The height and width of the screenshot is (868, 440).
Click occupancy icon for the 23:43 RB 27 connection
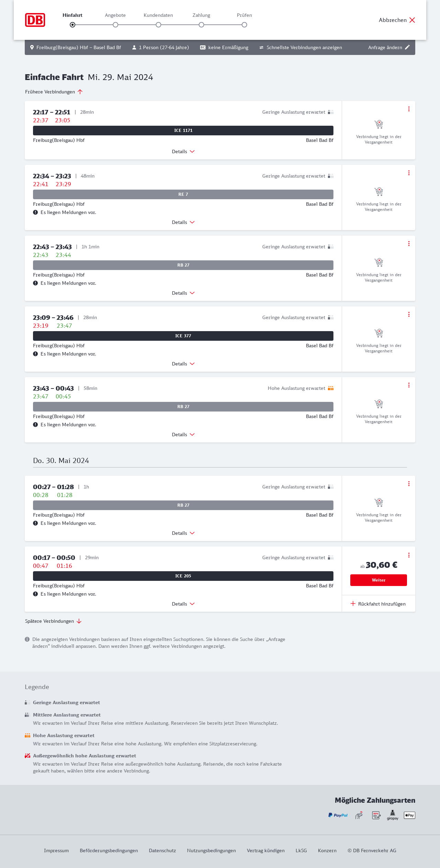coord(331,388)
